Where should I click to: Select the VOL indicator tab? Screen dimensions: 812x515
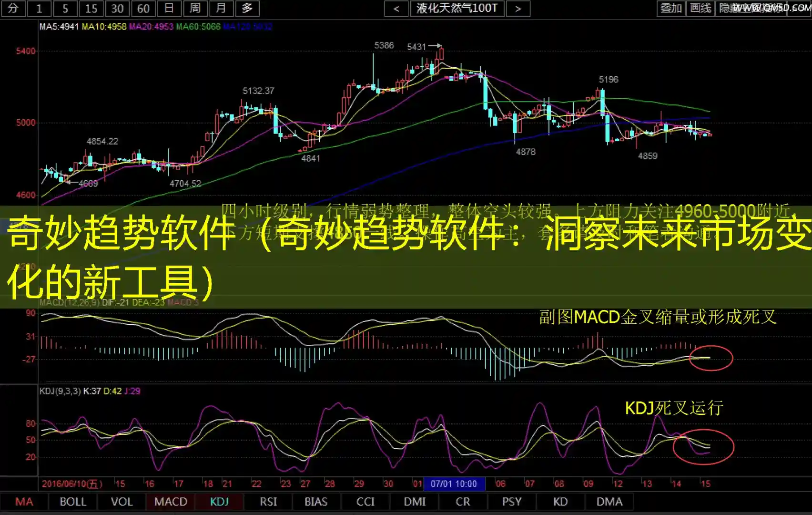[x=122, y=502]
